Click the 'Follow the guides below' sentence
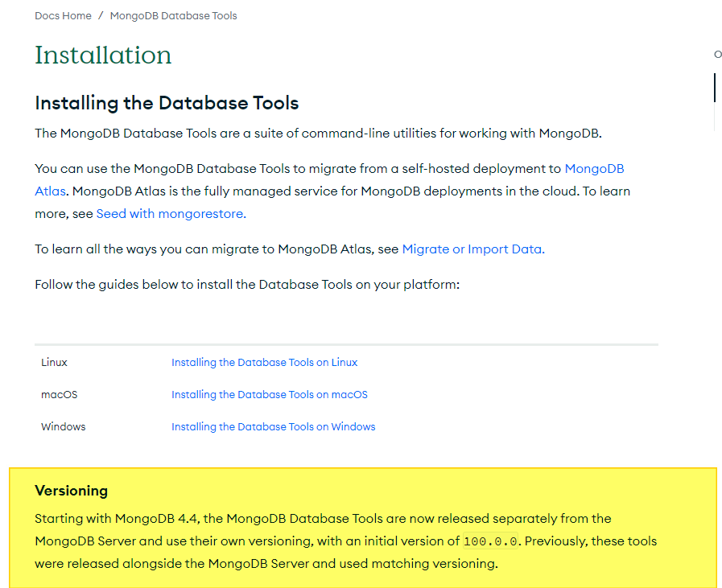 click(x=246, y=285)
